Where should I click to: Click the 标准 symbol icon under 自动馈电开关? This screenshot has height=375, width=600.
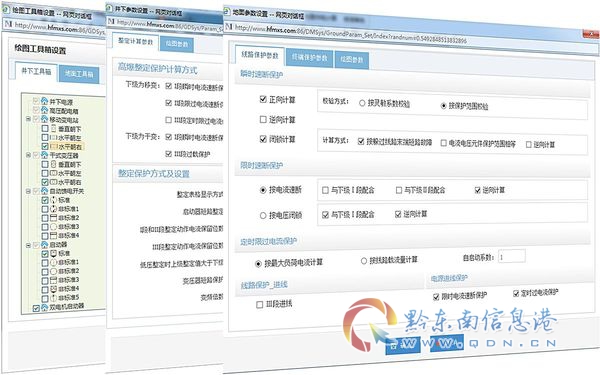point(54,200)
